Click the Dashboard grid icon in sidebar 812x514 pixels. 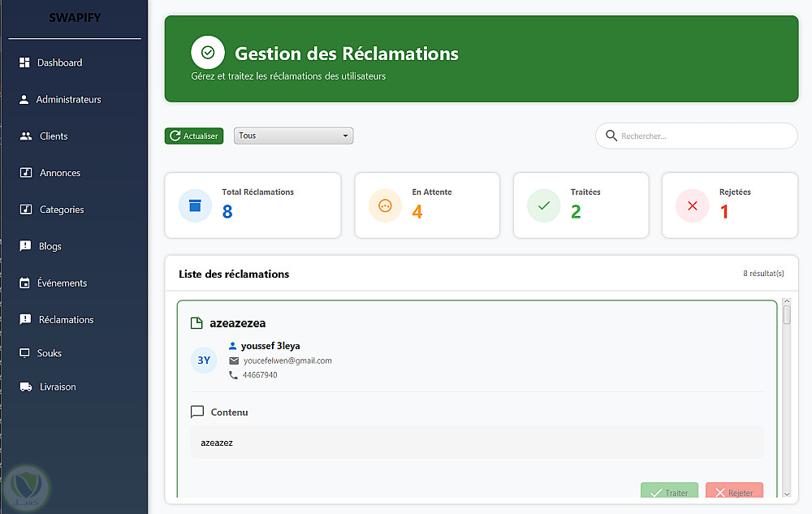[24, 63]
